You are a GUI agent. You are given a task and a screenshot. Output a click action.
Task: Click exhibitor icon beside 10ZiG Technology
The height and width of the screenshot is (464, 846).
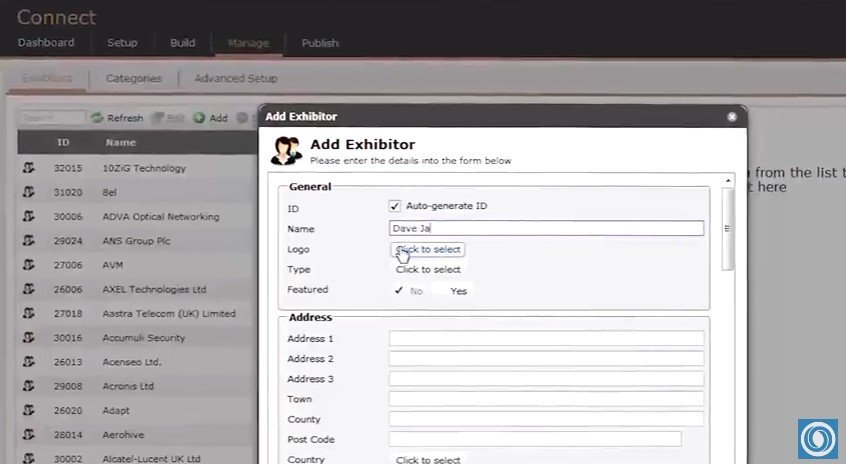tap(29, 168)
